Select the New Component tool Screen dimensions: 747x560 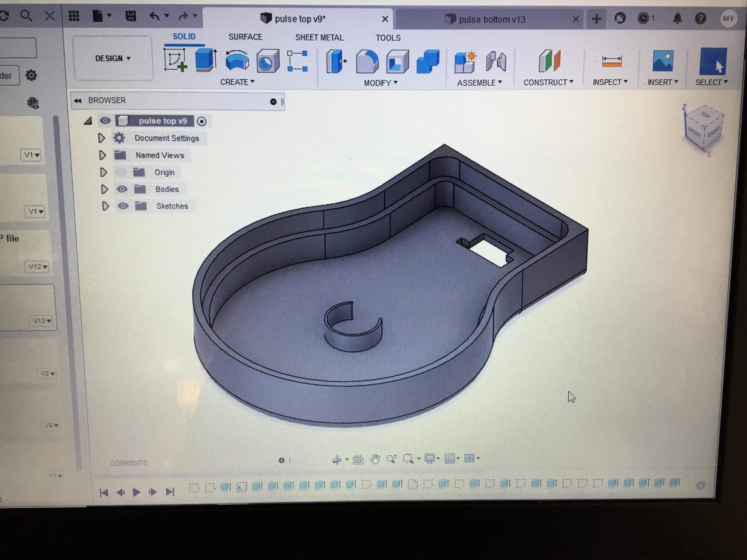coord(465,62)
